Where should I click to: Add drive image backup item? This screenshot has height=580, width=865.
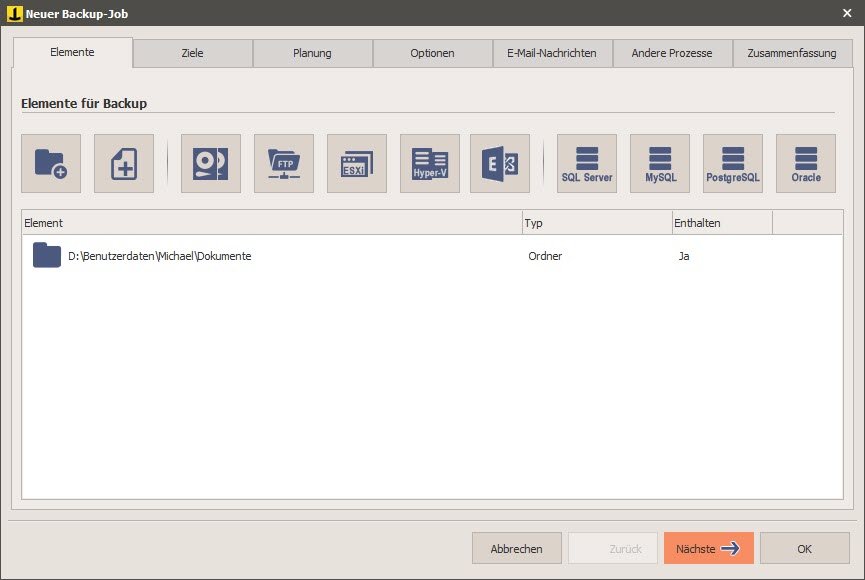(211, 163)
